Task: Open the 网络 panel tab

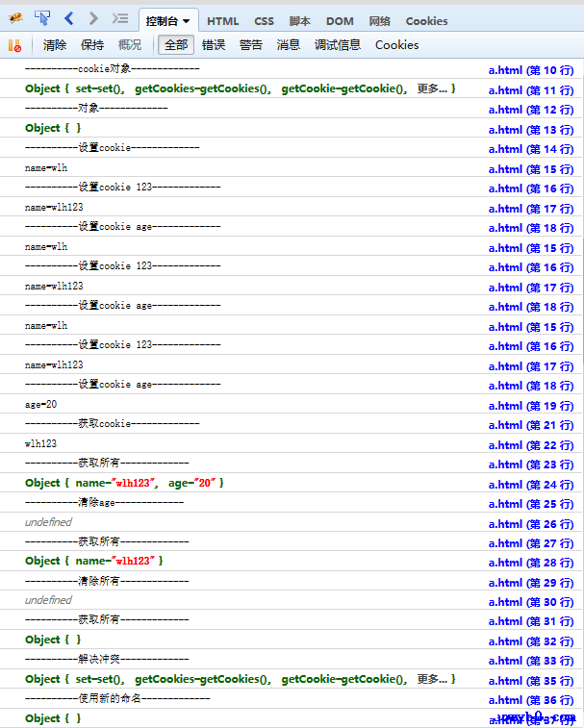Action: [x=380, y=21]
